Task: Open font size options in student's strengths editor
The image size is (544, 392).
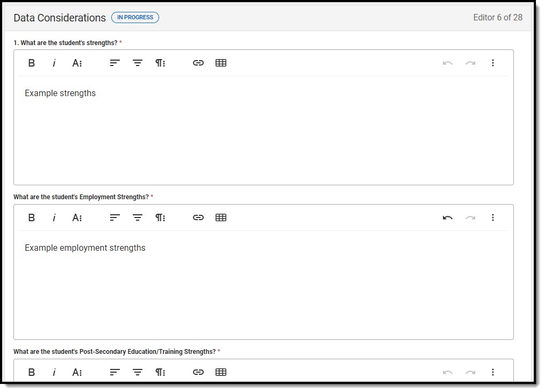Action: 77,63
